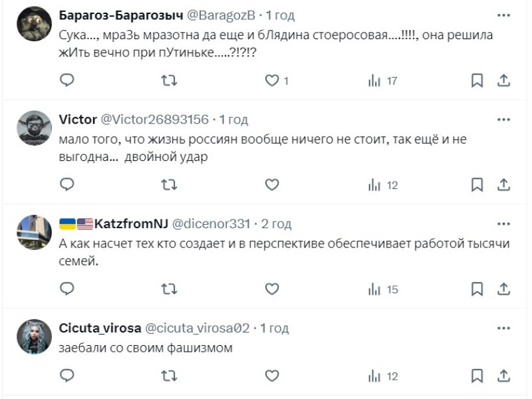Open more options on Барагоз-Барагозыч's tweet
Viewport: 532px width, 399px height.
503,15
